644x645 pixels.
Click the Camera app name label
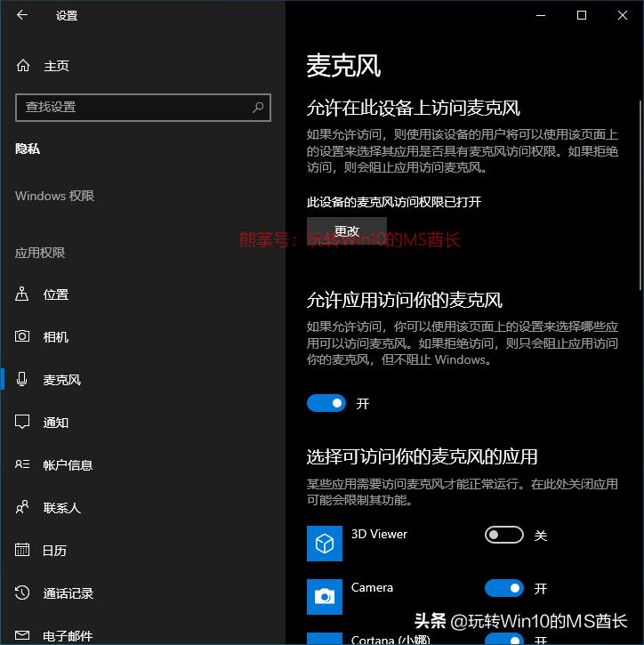click(x=372, y=587)
